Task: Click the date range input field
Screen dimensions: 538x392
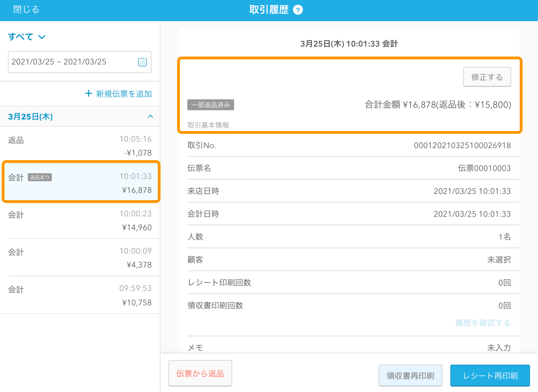Action: (x=73, y=62)
